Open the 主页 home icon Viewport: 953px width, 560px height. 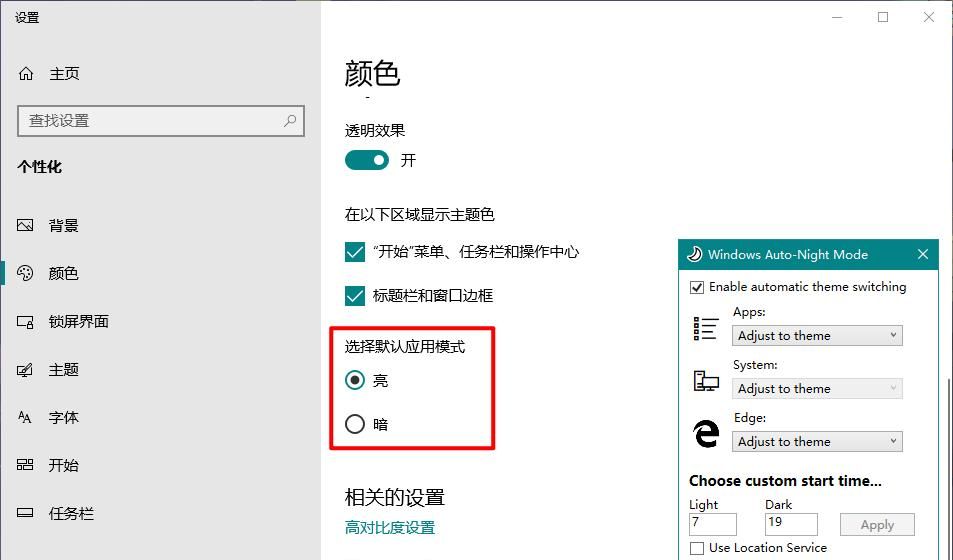click(x=26, y=74)
